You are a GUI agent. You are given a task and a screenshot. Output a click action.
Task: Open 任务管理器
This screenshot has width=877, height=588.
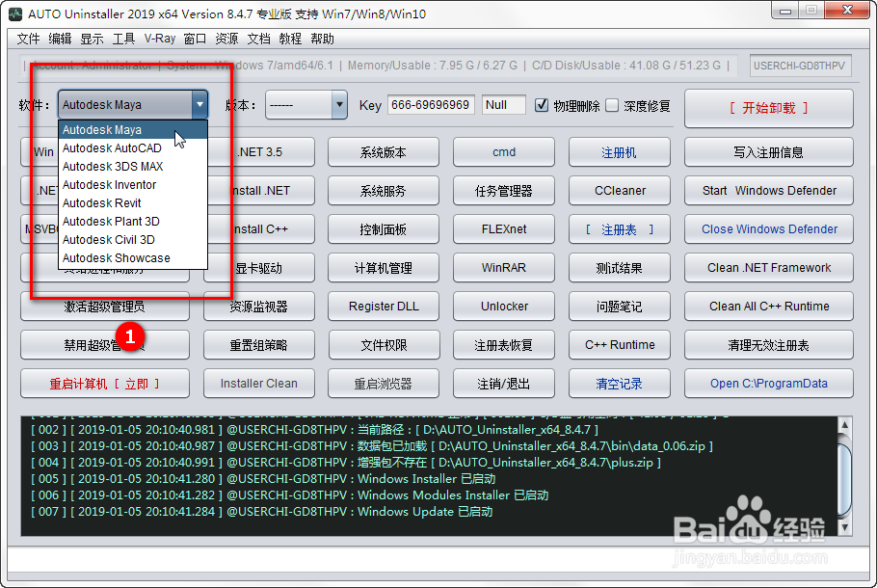coord(504,191)
